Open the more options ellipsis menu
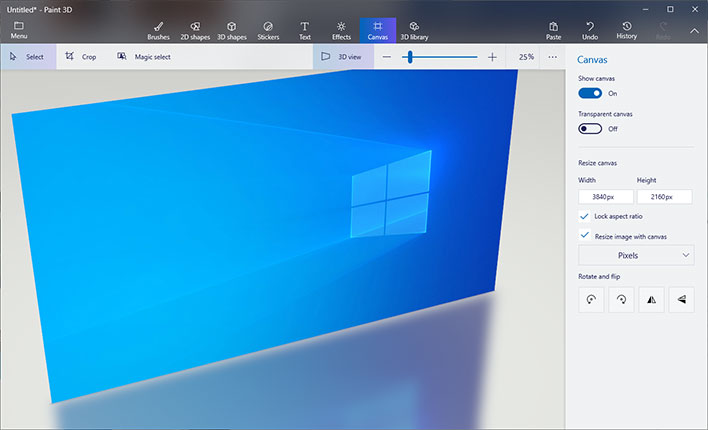The height and width of the screenshot is (430, 708). click(553, 57)
